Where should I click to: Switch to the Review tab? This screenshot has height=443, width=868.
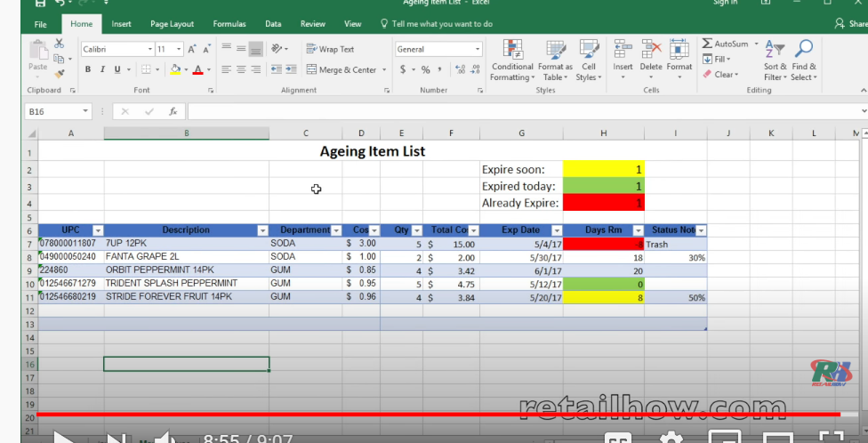[x=313, y=24]
